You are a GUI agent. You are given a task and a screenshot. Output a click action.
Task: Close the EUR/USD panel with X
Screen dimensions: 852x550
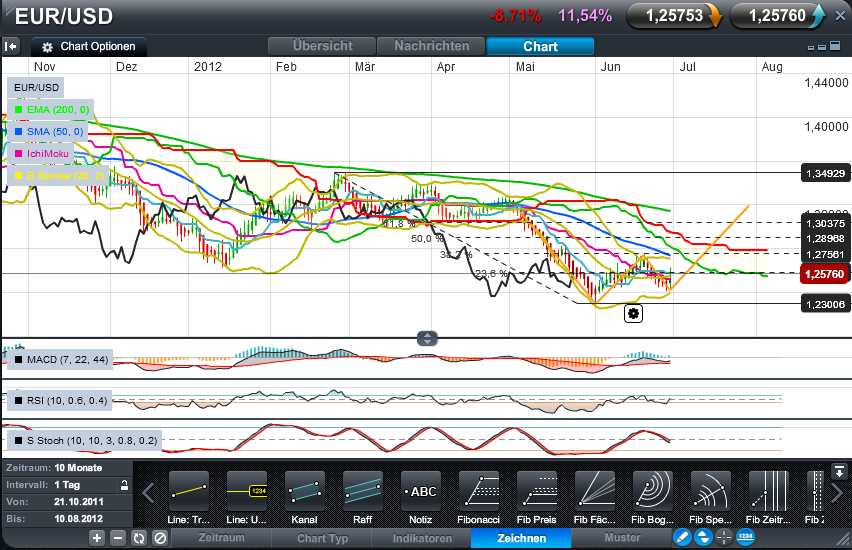coord(840,16)
